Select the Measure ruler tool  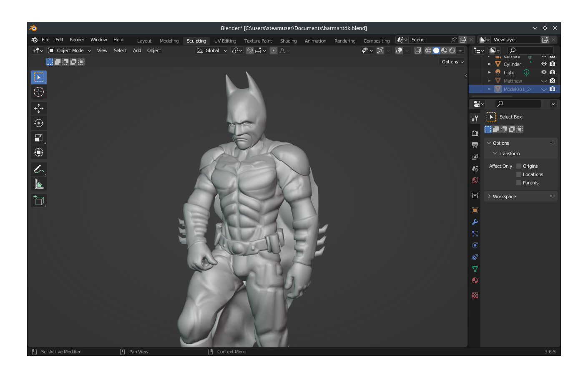39,184
